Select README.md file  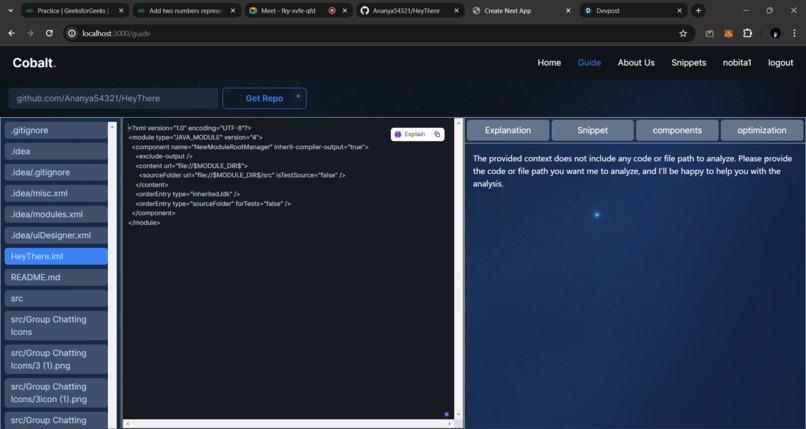pyautogui.click(x=56, y=277)
